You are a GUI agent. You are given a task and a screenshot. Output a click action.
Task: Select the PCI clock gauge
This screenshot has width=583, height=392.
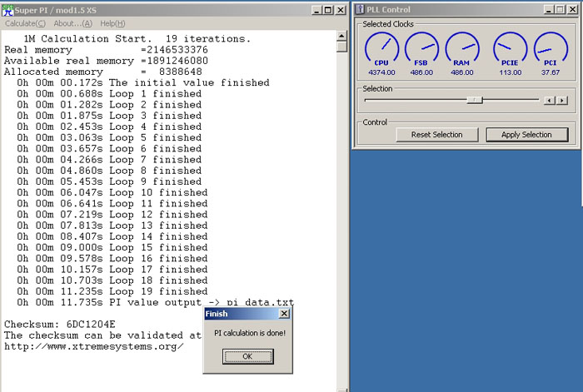pyautogui.click(x=551, y=49)
